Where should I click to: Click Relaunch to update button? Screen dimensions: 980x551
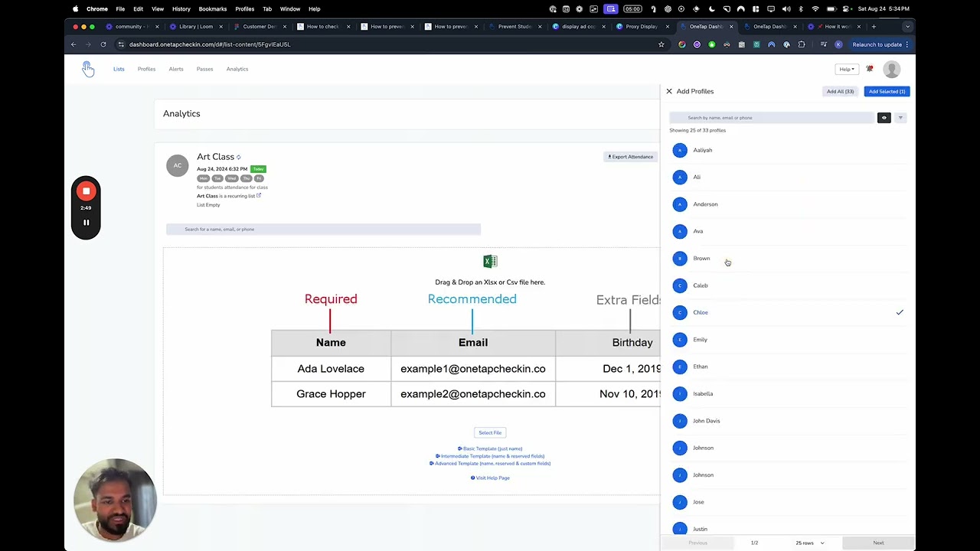pos(879,44)
